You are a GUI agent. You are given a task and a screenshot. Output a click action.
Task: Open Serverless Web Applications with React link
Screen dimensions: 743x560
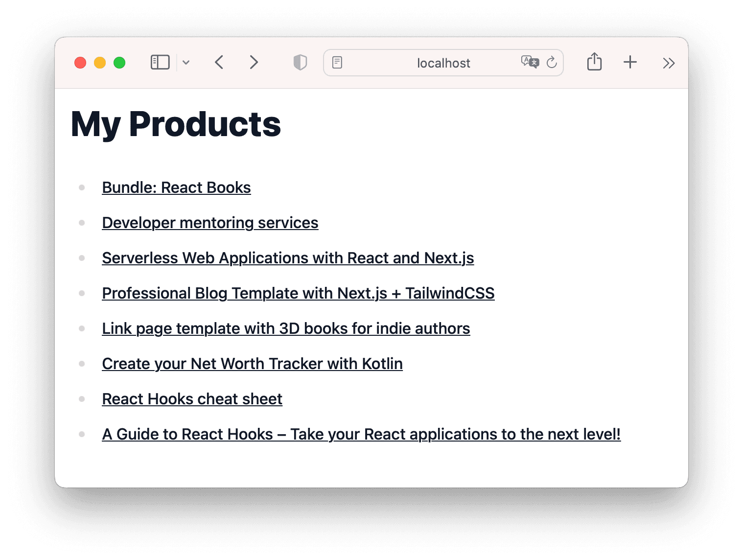288,258
